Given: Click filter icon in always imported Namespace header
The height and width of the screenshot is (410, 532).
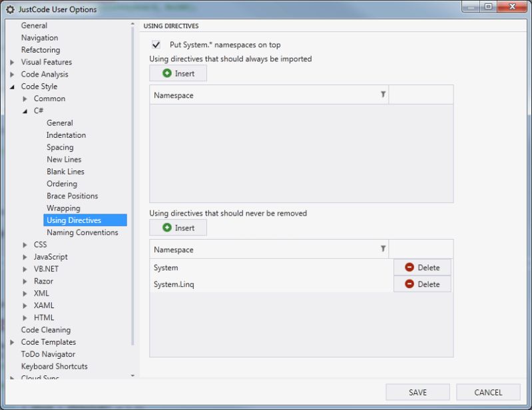Looking at the screenshot, I should [383, 95].
